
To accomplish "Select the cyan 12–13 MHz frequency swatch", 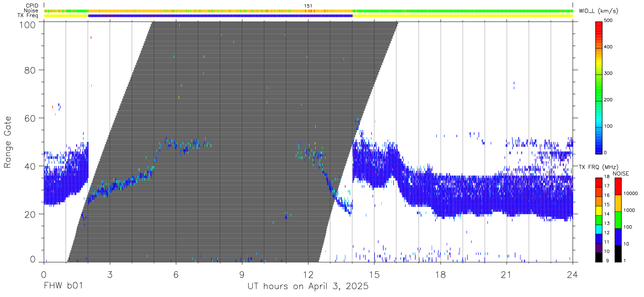I will click(598, 229).
